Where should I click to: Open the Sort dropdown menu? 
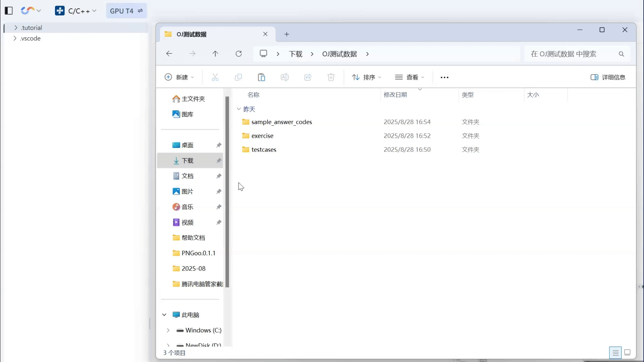(366, 77)
